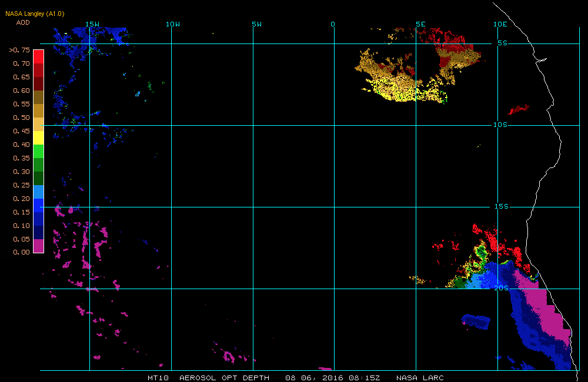Click the "15S" latitude label
588x382 pixels.
[500, 206]
